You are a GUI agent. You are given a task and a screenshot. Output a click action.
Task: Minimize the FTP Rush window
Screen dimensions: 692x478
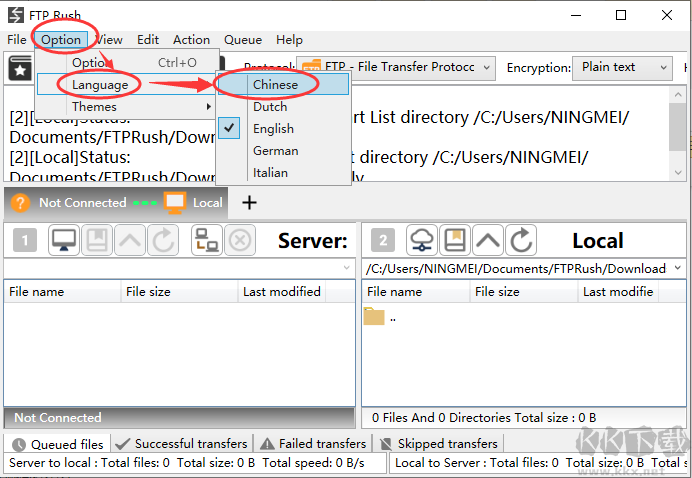(x=575, y=15)
